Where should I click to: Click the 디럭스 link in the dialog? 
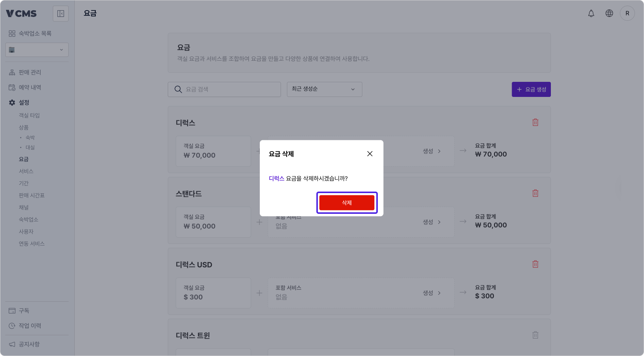tap(276, 178)
